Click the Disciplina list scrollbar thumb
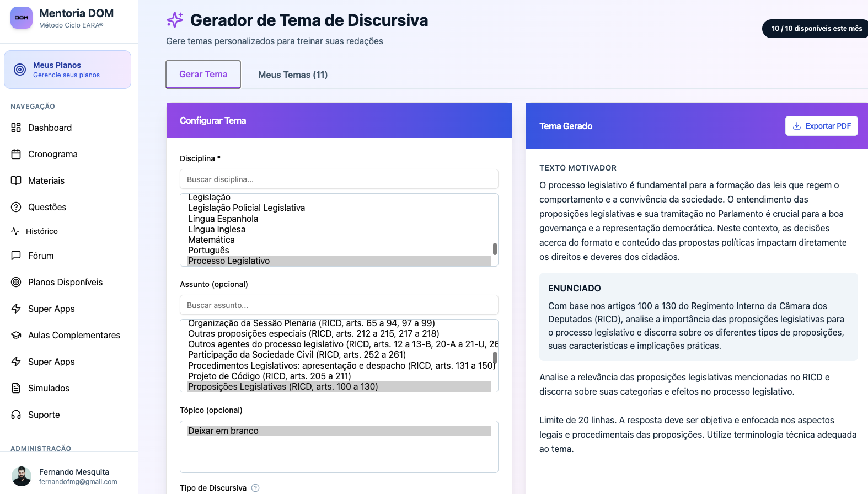Screen dimensions: 868x494 [495, 249]
